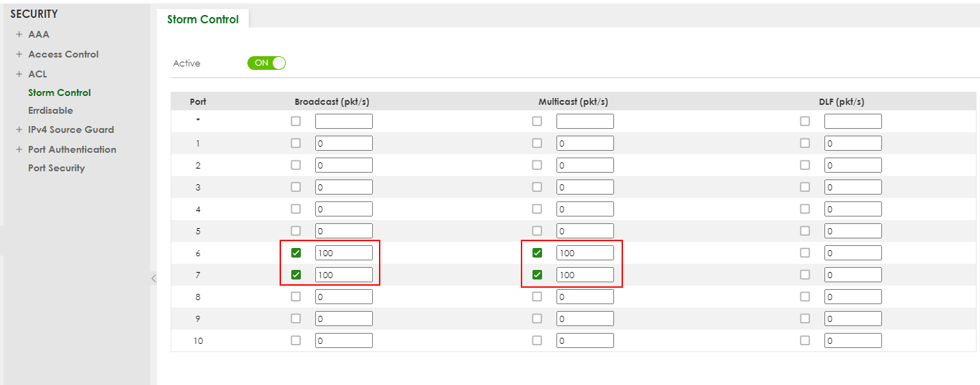Turn off the Active storm control switch
This screenshot has width=980, height=385.
pyautogui.click(x=267, y=63)
